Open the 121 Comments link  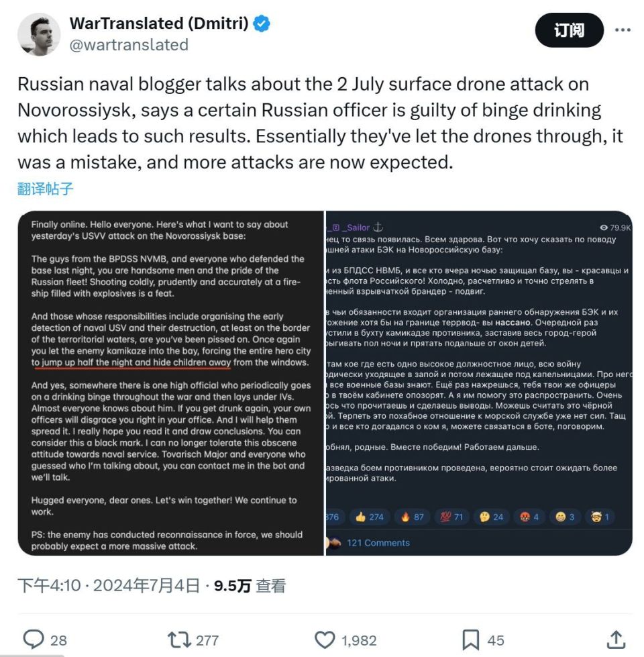pos(378,543)
